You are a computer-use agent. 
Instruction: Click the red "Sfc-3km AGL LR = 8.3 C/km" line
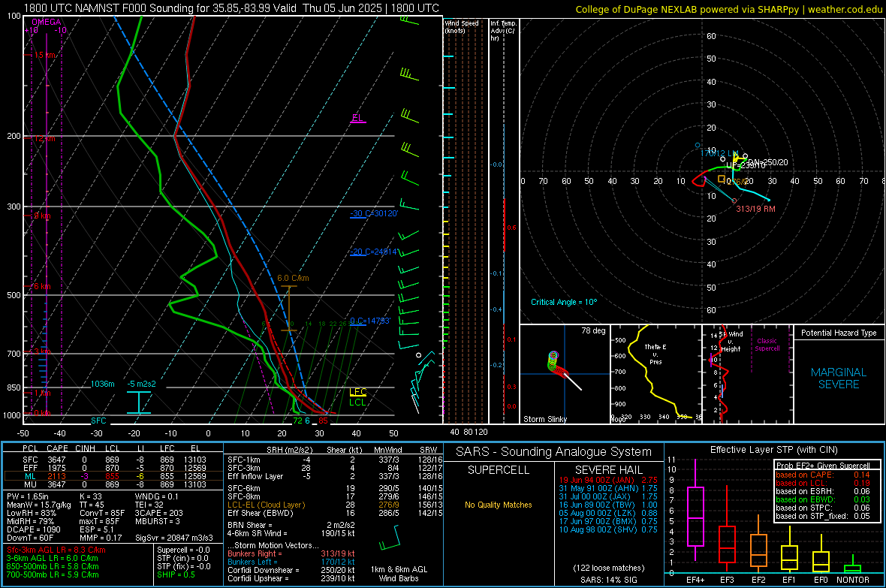coord(56,550)
